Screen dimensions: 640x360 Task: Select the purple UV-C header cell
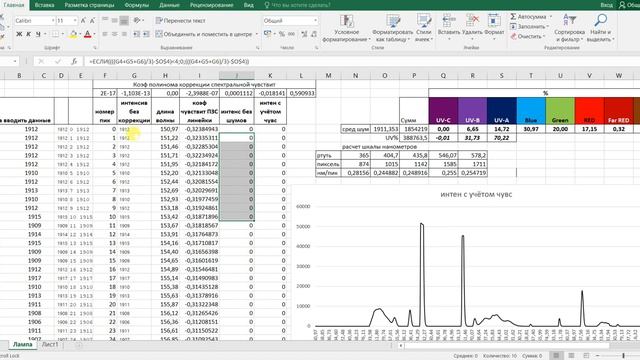(443, 111)
